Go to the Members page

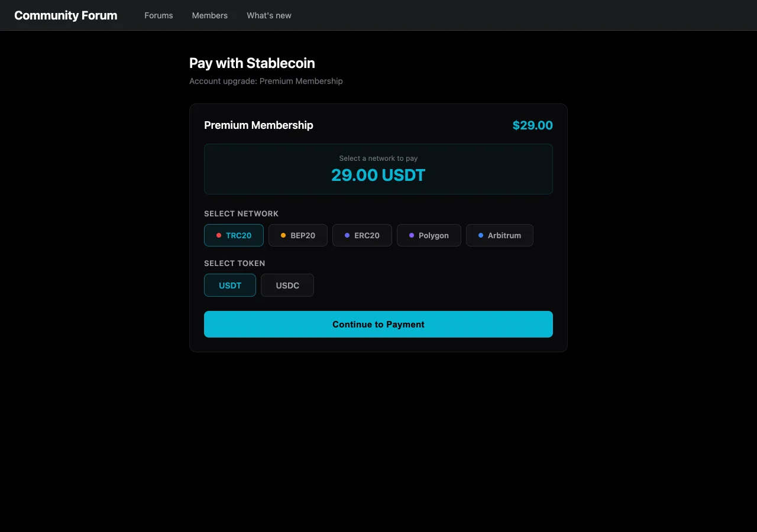209,15
